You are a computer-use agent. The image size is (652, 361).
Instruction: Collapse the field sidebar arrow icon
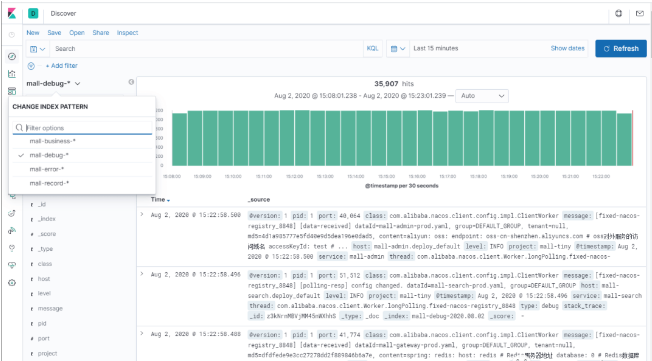[131, 82]
